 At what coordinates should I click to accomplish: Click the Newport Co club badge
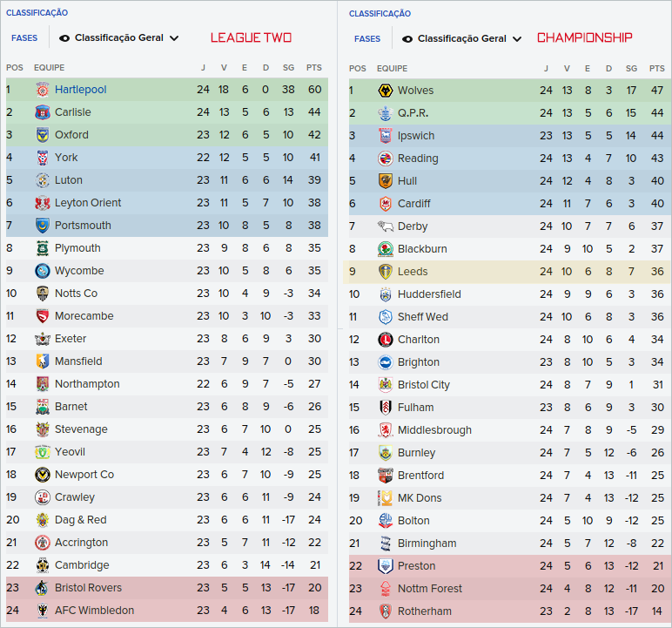click(x=43, y=475)
